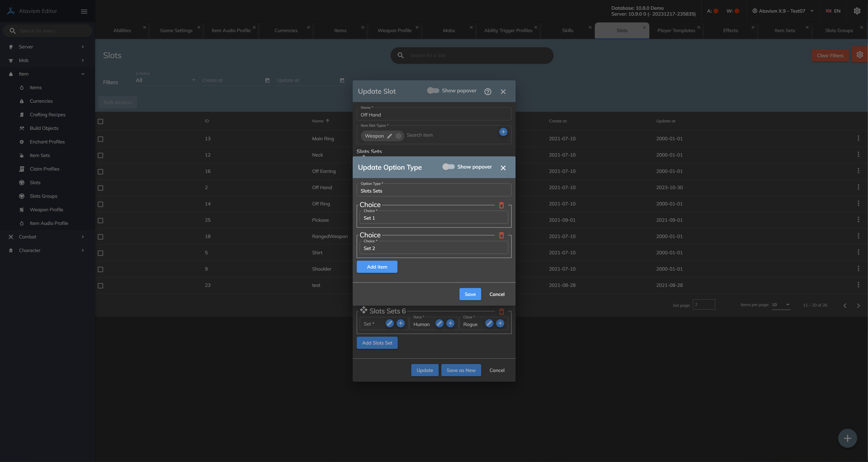Open Create at date picker calendar
868x462 pixels.
[x=267, y=81]
